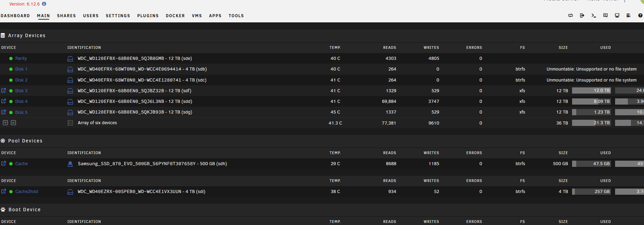The image size is (644, 225).
Task: Browse Disk 4 via its open-in-new icon
Action: click(x=3, y=101)
